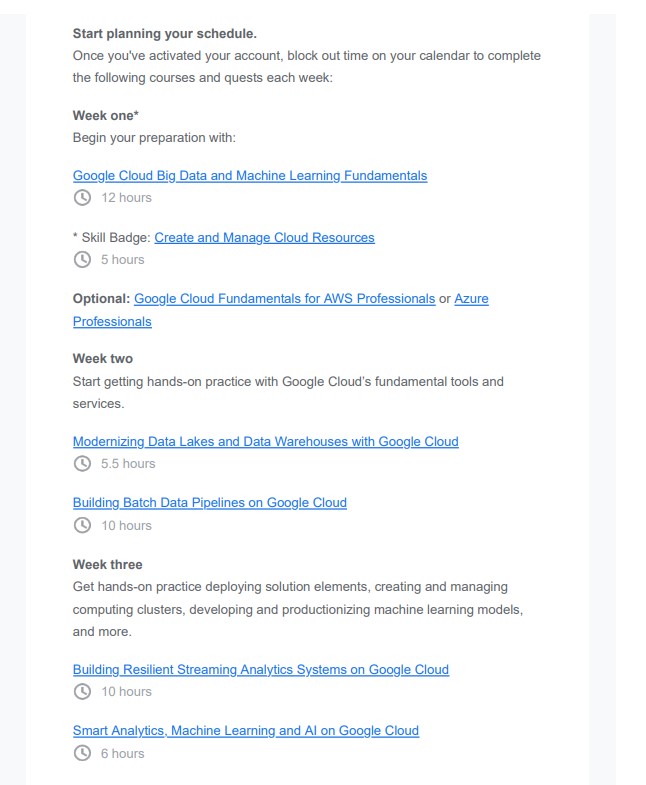Open Create and Manage Cloud Resources skill badge link
The width and height of the screenshot is (646, 785).
264,237
